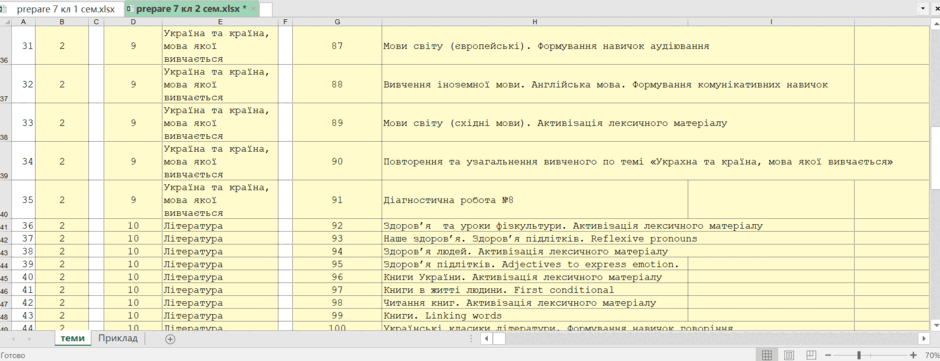Switch to the Приклад sheet tab
This screenshot has width=940, height=361.
coord(118,338)
